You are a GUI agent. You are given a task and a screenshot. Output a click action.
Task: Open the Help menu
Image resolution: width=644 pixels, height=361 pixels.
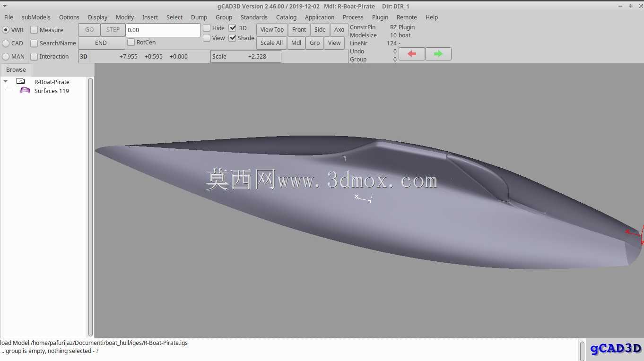(x=432, y=17)
